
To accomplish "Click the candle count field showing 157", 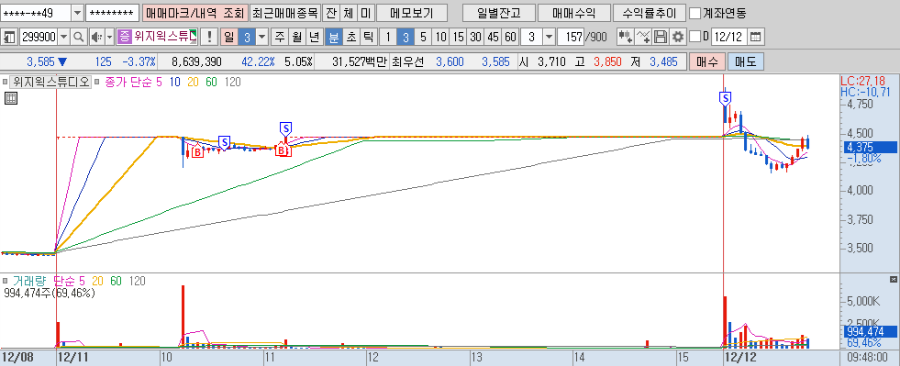I will pos(571,37).
